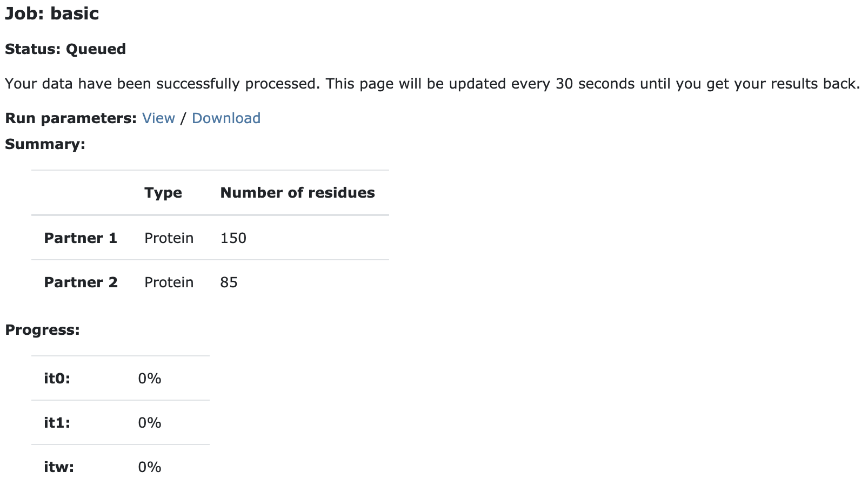The height and width of the screenshot is (486, 868).
Task: Click the Type column header
Action: [x=163, y=193]
